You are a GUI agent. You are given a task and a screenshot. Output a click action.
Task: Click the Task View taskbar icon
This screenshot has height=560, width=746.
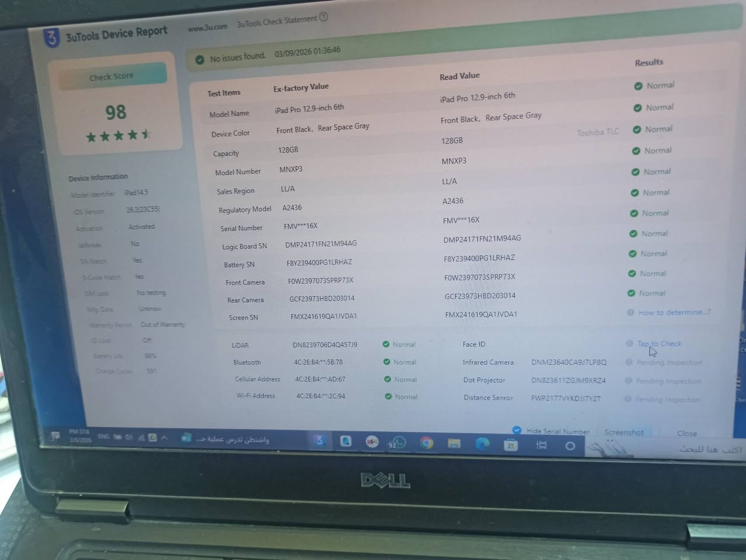[x=541, y=445]
